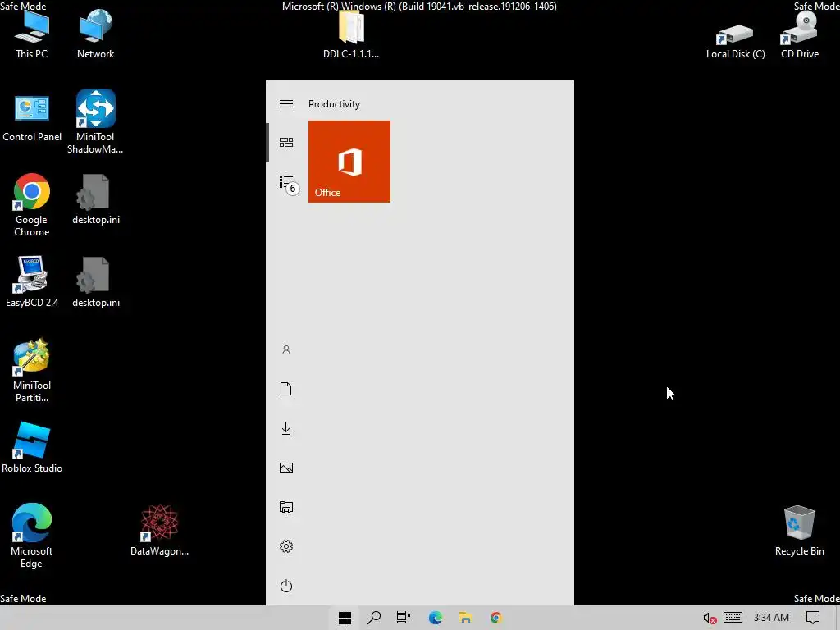Open the CD Drive shortcut

pos(799,34)
